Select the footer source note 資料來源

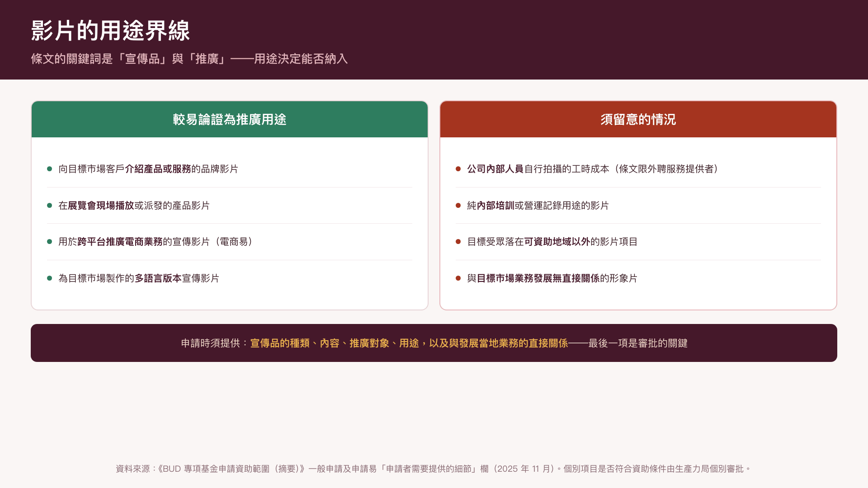tap(433, 469)
